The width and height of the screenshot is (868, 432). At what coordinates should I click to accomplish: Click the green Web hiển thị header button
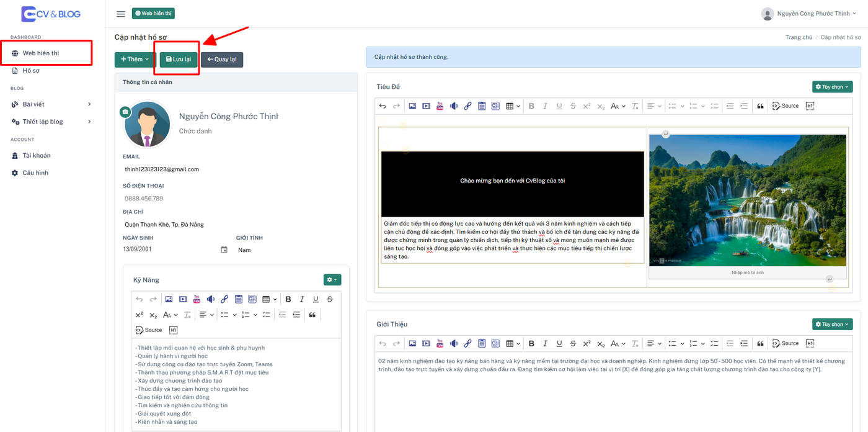pos(153,13)
